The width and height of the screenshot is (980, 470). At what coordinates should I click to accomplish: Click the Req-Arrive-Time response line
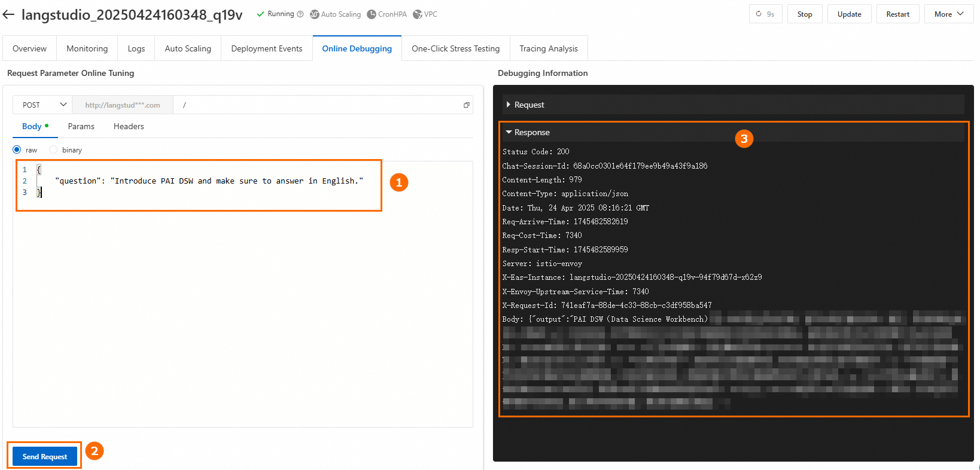click(565, 222)
